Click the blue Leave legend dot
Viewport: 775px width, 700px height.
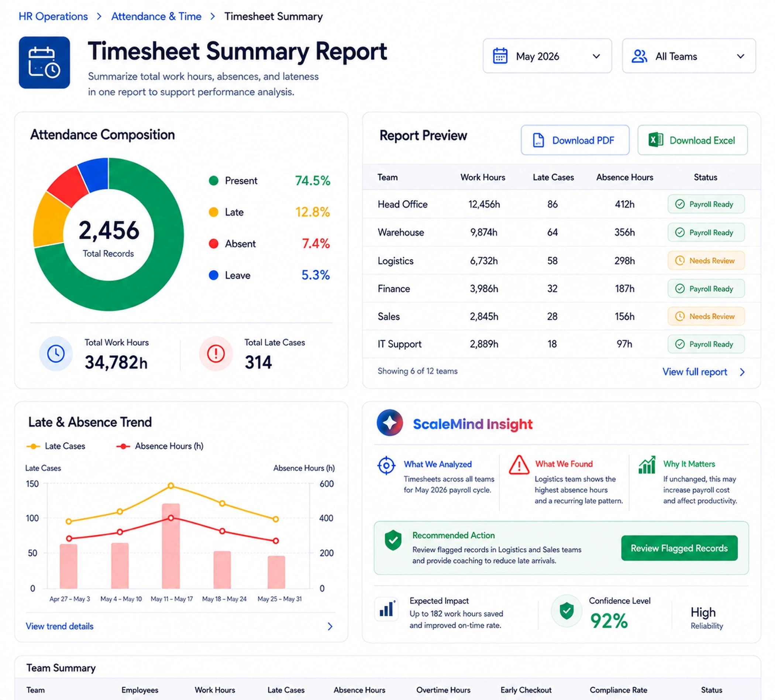pyautogui.click(x=213, y=275)
